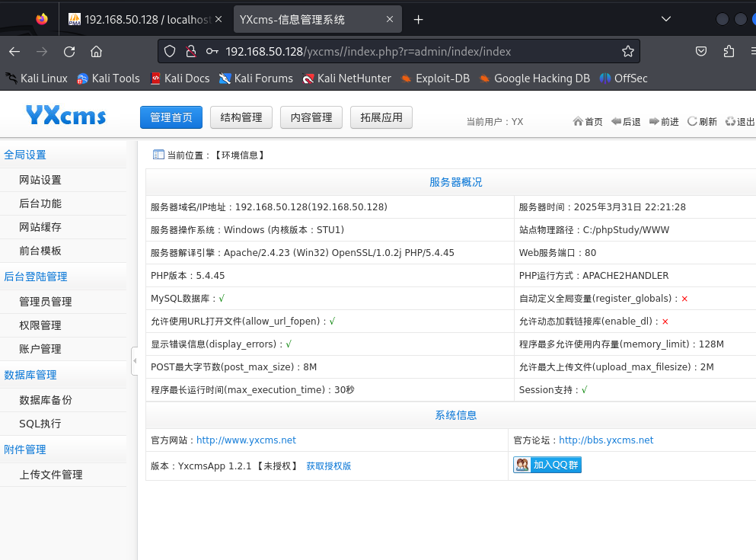Collapse the 后台登陆管理 sidebar section
The width and height of the screenshot is (756, 560).
point(63,277)
